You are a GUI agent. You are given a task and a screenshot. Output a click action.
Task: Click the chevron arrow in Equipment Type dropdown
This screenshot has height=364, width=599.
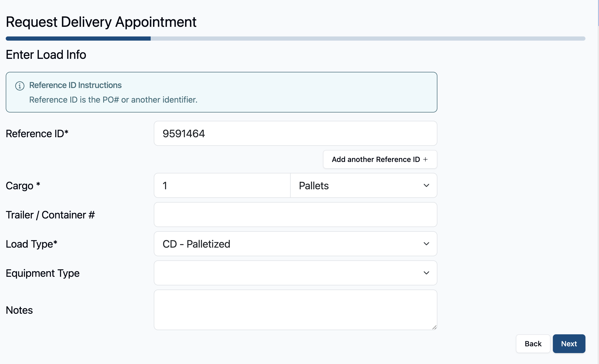(x=426, y=273)
